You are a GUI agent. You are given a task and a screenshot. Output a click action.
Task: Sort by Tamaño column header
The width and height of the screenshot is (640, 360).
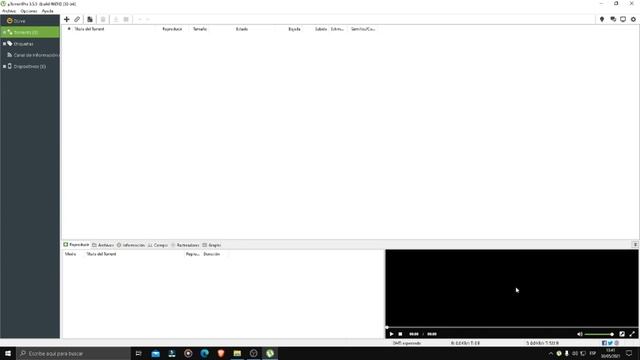(x=200, y=29)
